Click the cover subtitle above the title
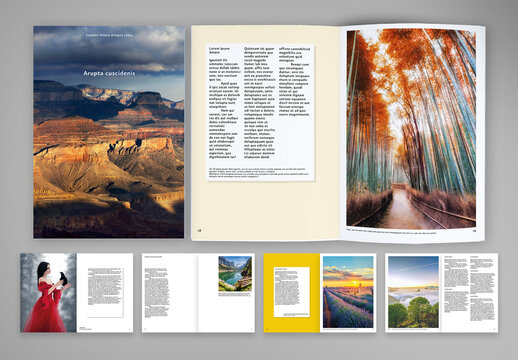The height and width of the screenshot is (360, 518). 109,35
